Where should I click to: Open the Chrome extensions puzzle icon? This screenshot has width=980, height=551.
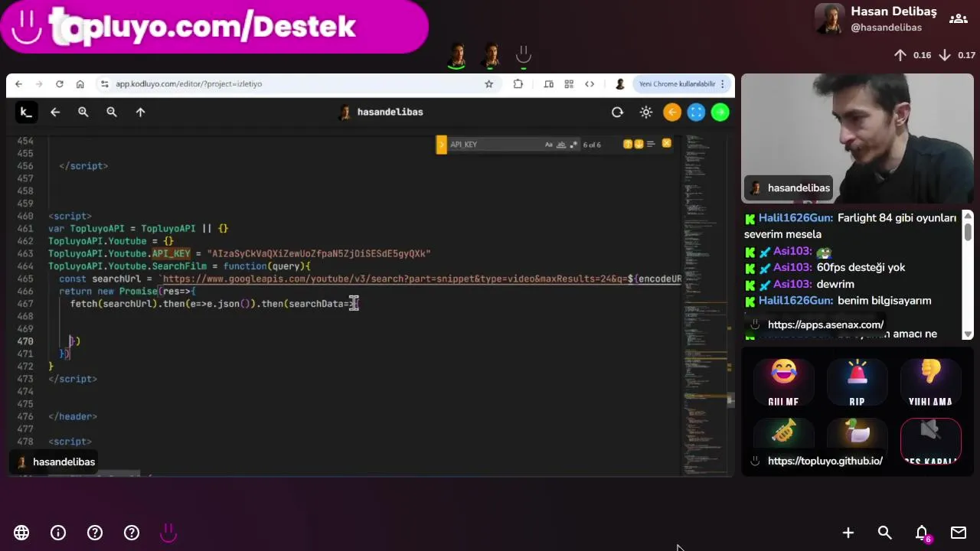click(518, 84)
